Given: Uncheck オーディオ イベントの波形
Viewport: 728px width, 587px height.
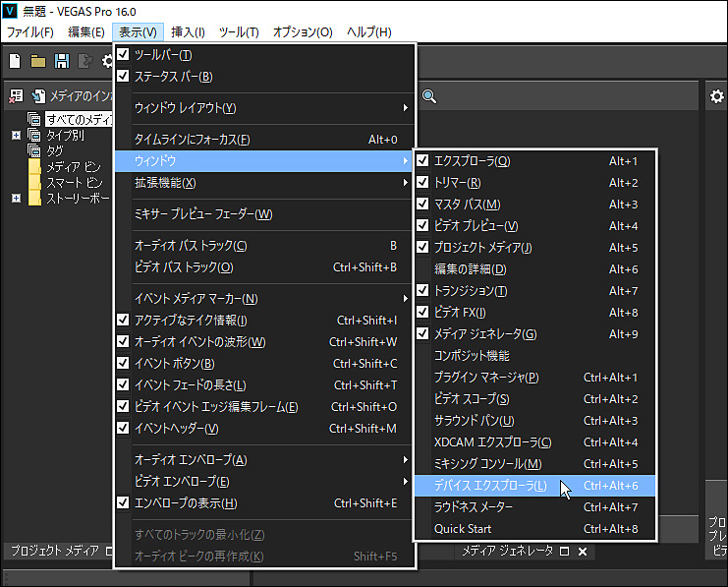Looking at the screenshot, I should 123,341.
